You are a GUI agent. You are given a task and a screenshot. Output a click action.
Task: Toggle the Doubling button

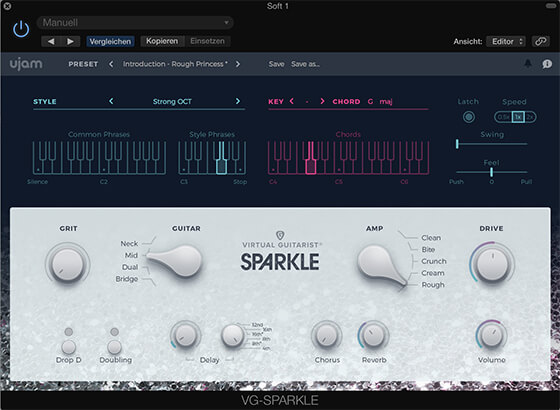pos(114,347)
